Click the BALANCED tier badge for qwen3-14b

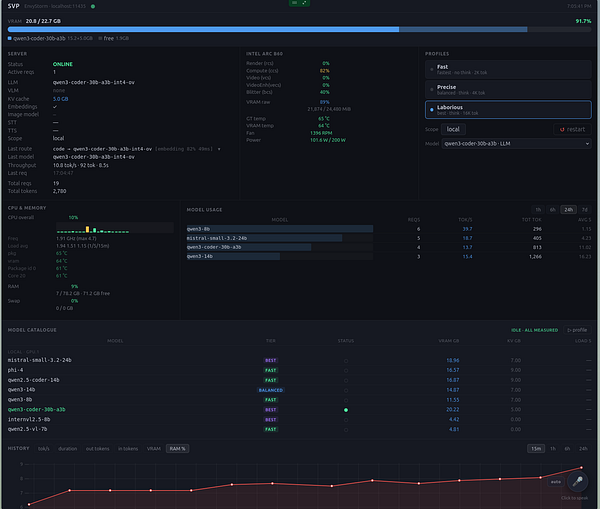click(x=271, y=390)
